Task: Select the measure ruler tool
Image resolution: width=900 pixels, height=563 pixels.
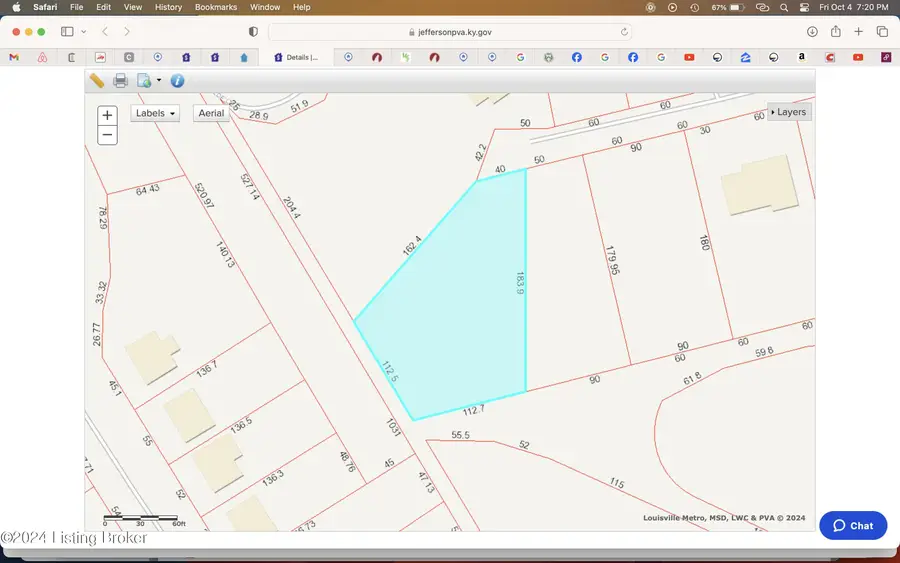Action: 97,81
